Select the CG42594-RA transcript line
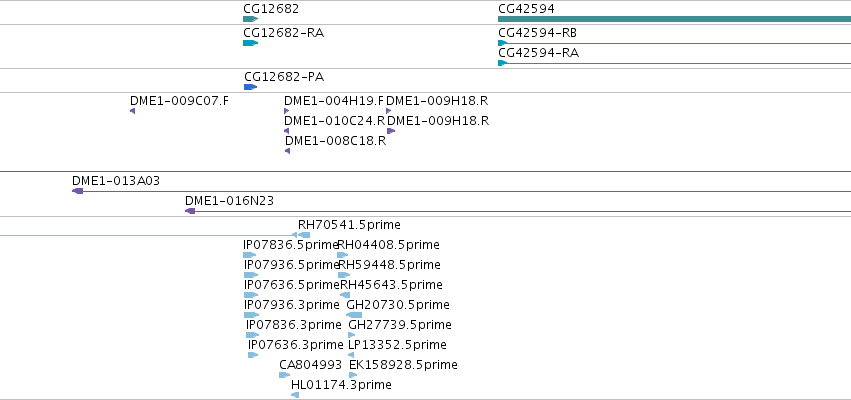851x400 pixels. pyautogui.click(x=675, y=63)
